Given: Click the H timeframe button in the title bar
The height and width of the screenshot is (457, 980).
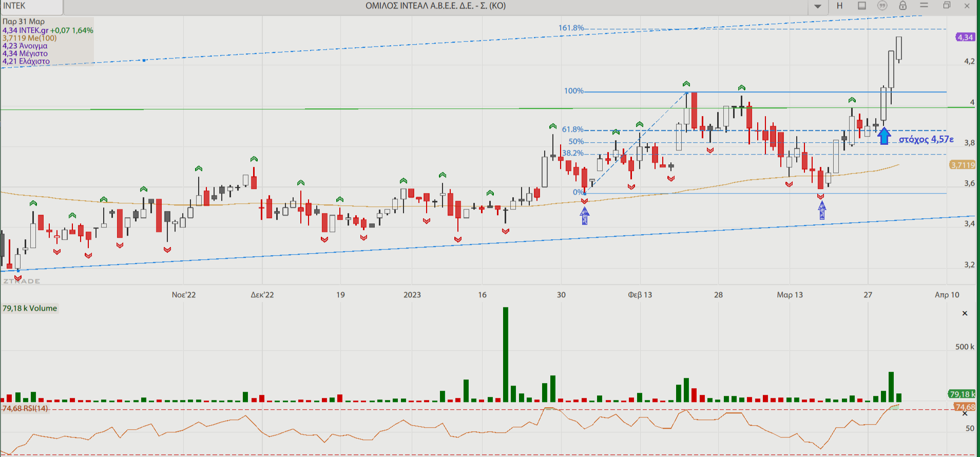Looking at the screenshot, I should point(840,6).
